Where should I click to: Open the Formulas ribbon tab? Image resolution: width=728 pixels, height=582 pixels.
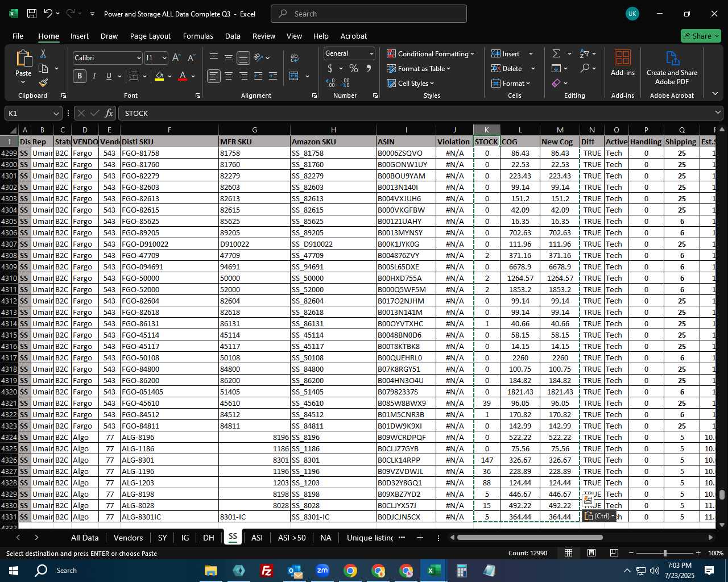pos(198,36)
